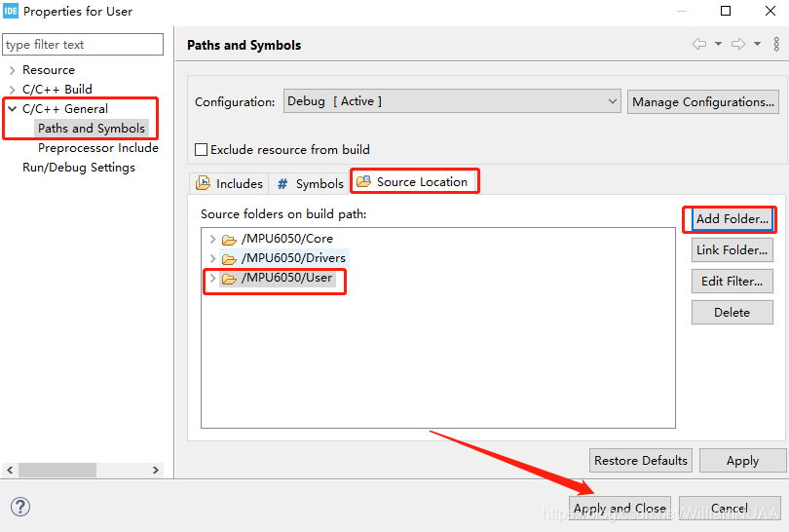
Task: Click the forward navigation arrow icon
Action: (x=738, y=44)
